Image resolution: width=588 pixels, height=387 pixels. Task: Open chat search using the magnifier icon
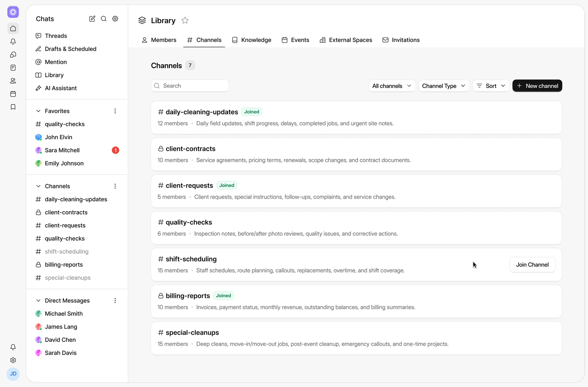click(x=104, y=19)
